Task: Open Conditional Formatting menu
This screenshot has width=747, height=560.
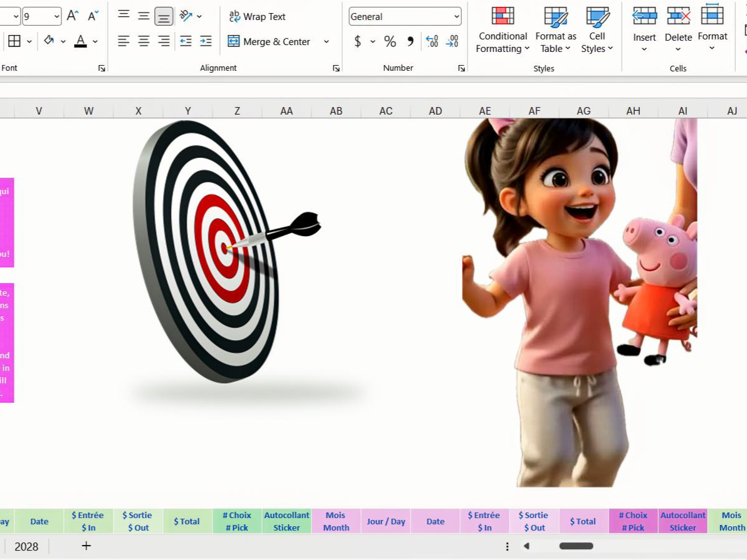Action: 503,29
